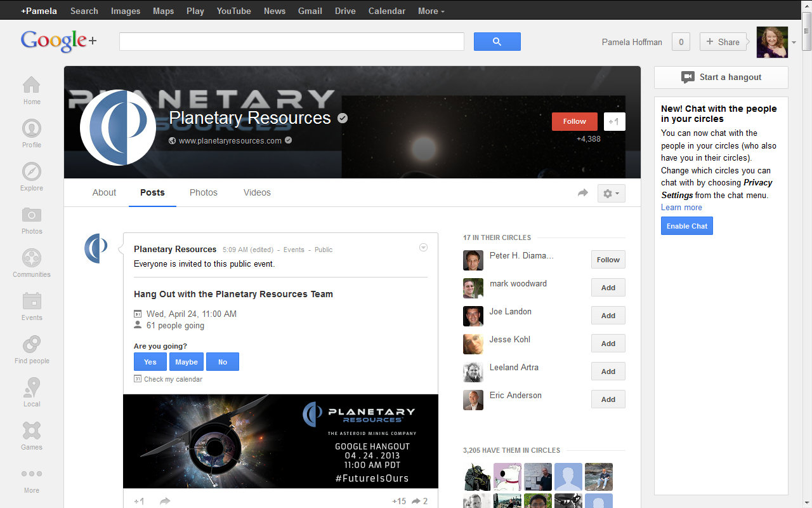The height and width of the screenshot is (508, 812).
Task: Follow Peter H. Diamandis
Action: click(608, 260)
